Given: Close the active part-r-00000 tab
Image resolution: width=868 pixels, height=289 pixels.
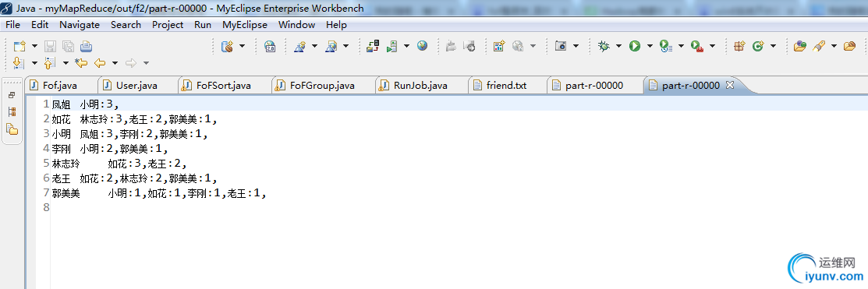Looking at the screenshot, I should tap(729, 85).
